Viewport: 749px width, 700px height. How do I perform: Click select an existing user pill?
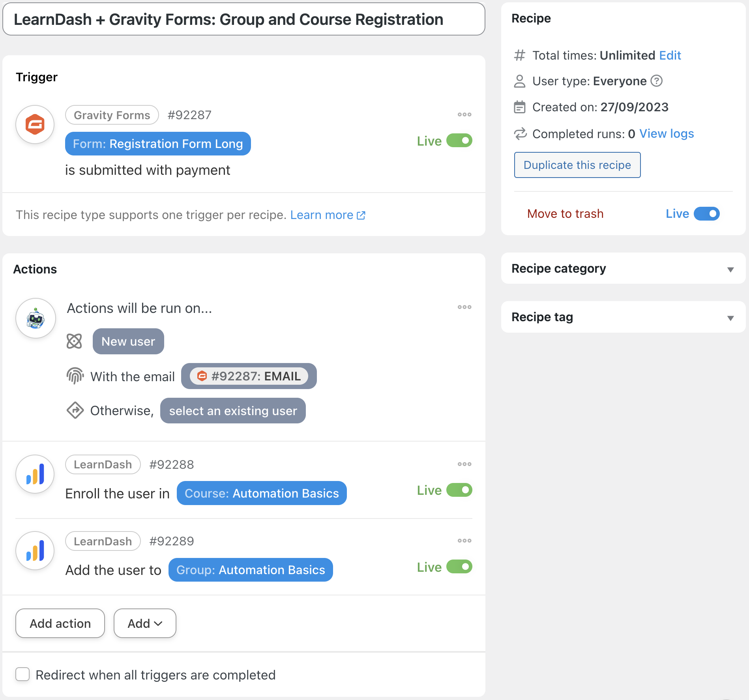(x=233, y=411)
